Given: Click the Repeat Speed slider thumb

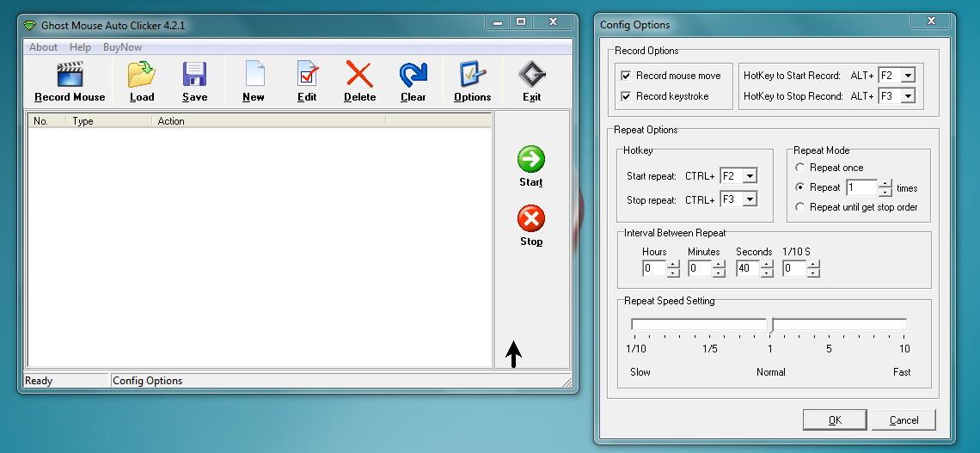Looking at the screenshot, I should tap(772, 325).
